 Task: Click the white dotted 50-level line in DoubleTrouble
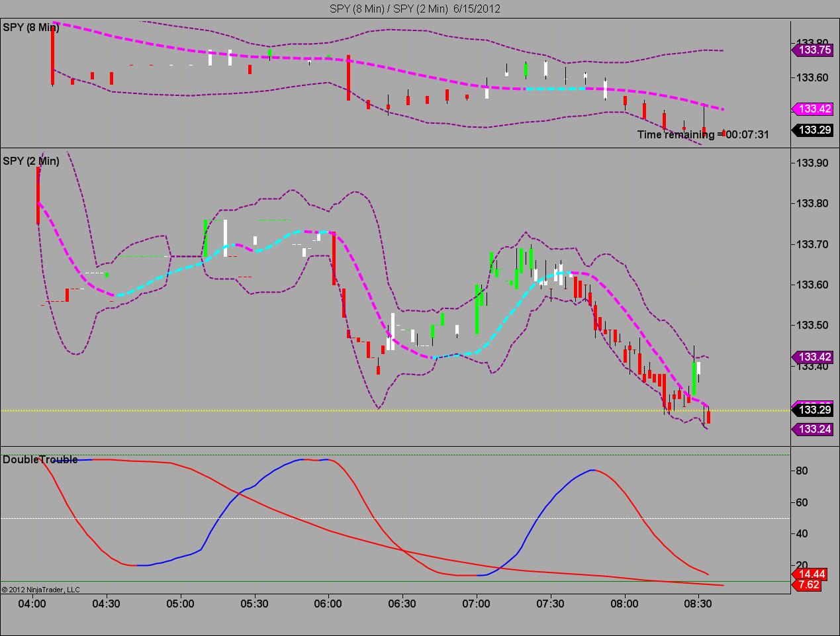pos(396,518)
